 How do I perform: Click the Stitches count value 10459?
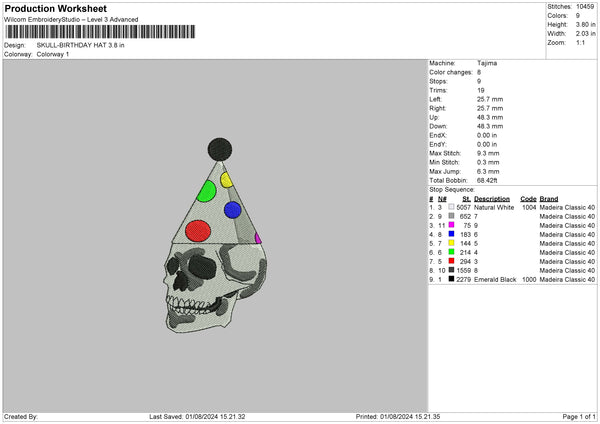click(586, 5)
